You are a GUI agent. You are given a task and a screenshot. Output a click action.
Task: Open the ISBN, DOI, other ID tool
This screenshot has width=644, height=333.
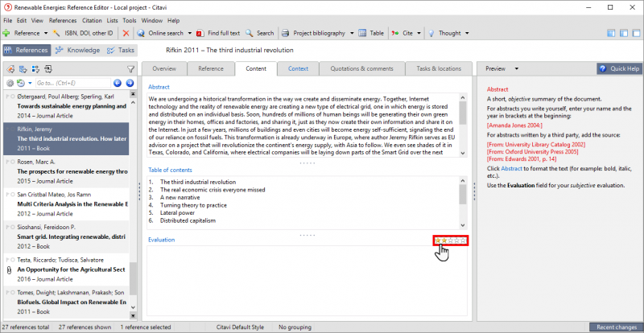(x=83, y=33)
